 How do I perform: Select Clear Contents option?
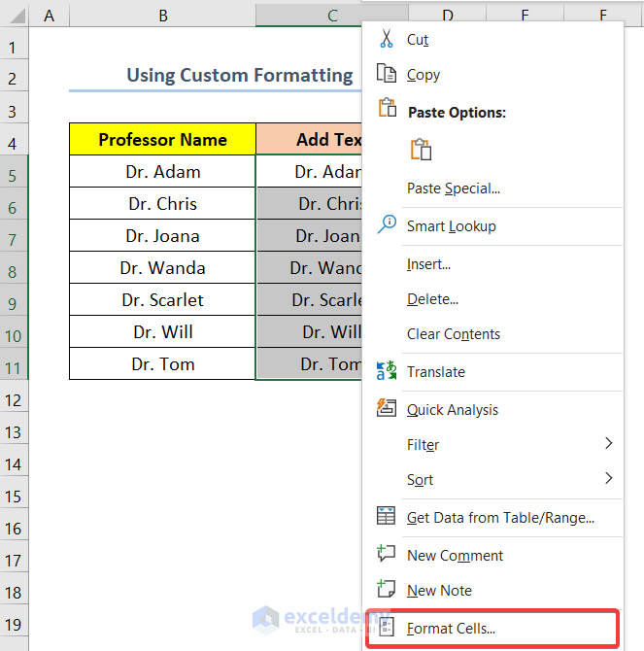point(492,333)
